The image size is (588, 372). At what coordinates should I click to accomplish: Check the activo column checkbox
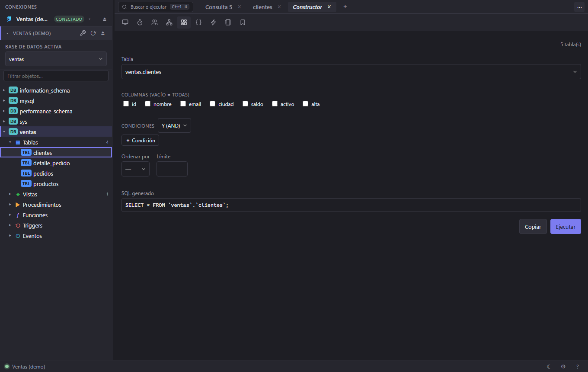pyautogui.click(x=275, y=104)
